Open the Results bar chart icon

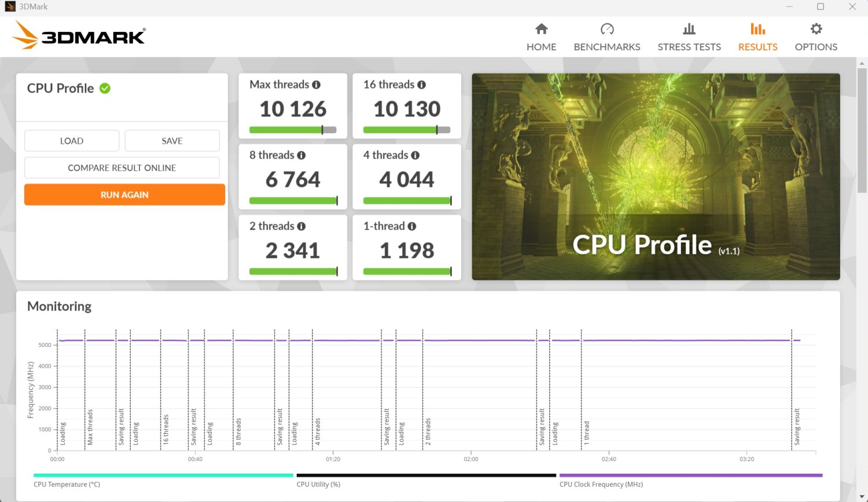pos(758,29)
